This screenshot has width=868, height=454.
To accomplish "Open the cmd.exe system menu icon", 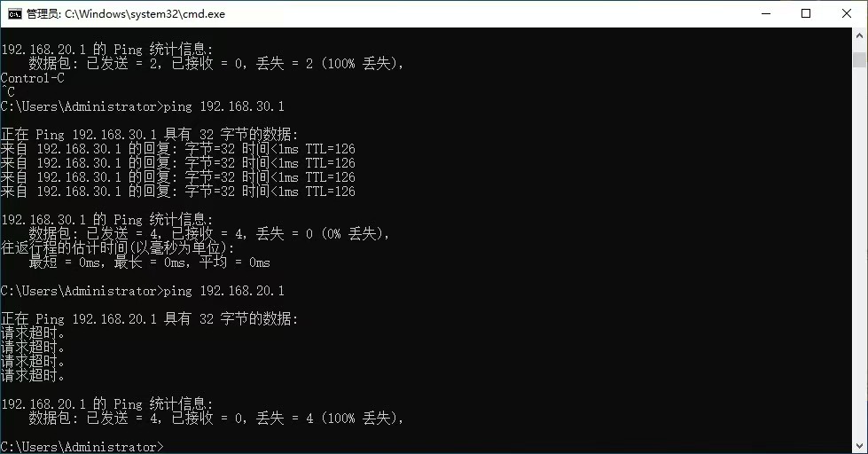I will (13, 13).
